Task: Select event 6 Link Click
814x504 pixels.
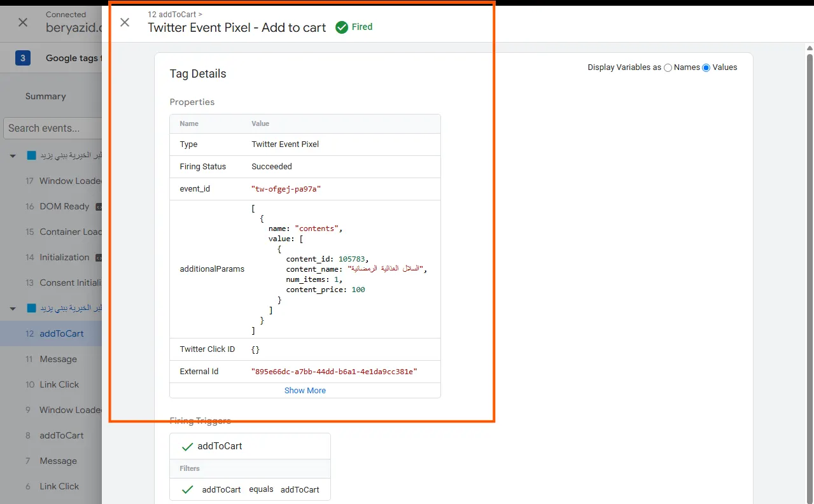Action: pyautogui.click(x=51, y=486)
